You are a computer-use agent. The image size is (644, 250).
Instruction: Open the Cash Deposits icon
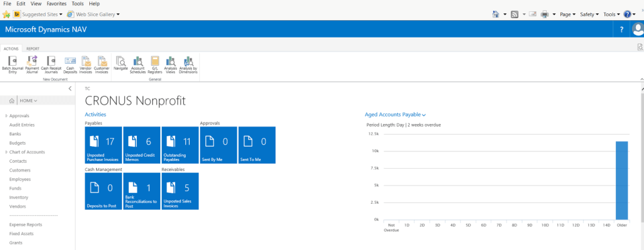pos(70,65)
